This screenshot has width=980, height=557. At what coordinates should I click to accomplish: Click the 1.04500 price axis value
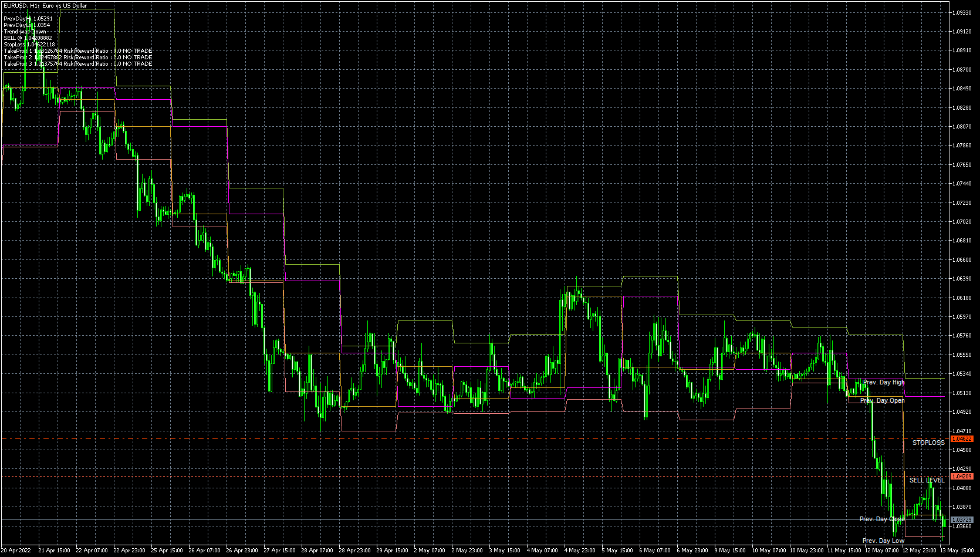point(962,450)
